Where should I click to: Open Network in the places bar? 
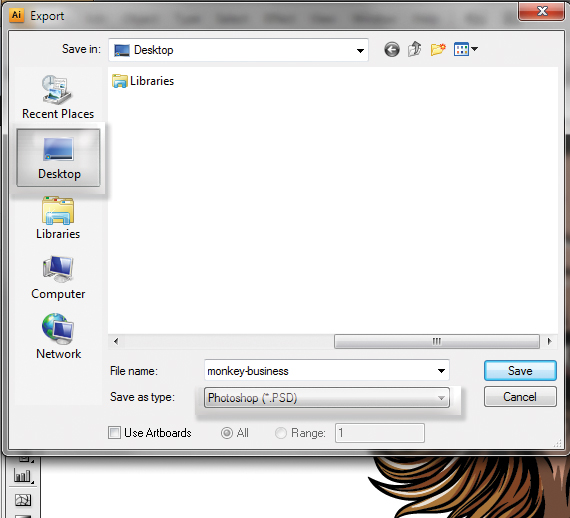pos(58,337)
